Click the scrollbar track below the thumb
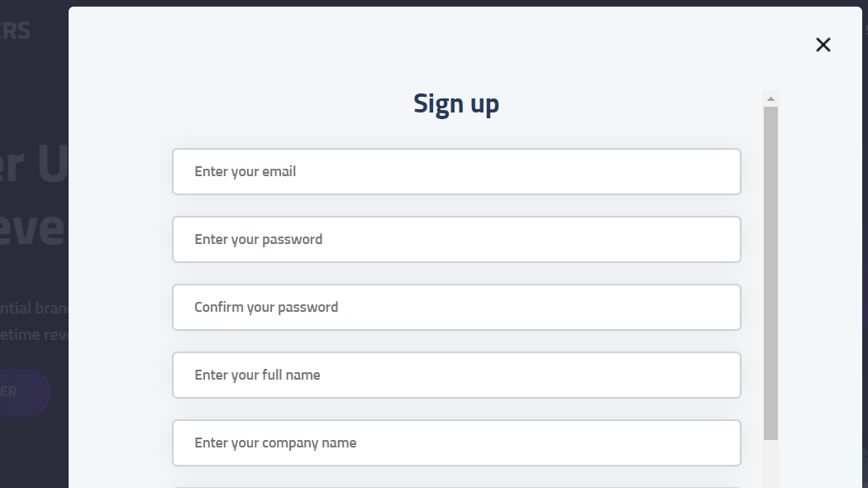This screenshot has height=488, width=868. click(770, 465)
